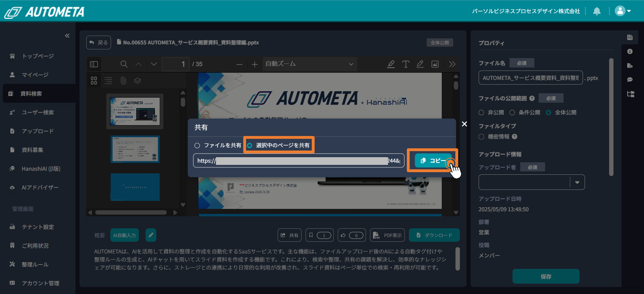Show attachments paperclip icon
Screen dimensions: 644x294
[123, 80]
